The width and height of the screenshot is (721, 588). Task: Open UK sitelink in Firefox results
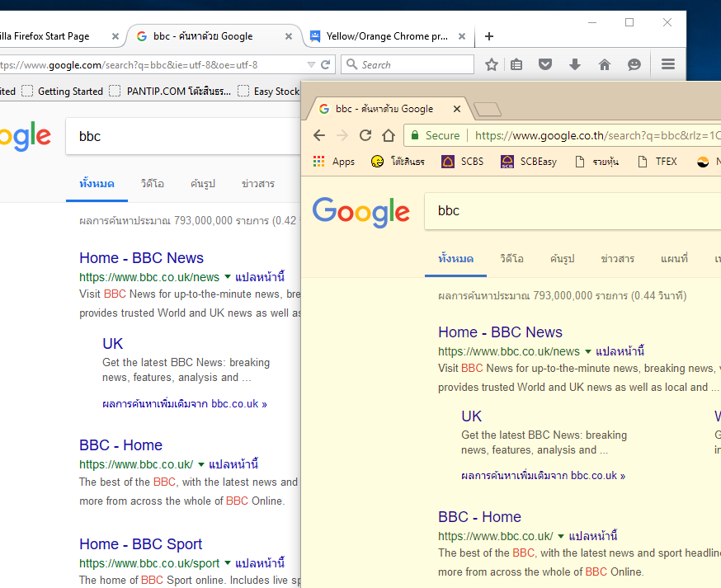[113, 343]
